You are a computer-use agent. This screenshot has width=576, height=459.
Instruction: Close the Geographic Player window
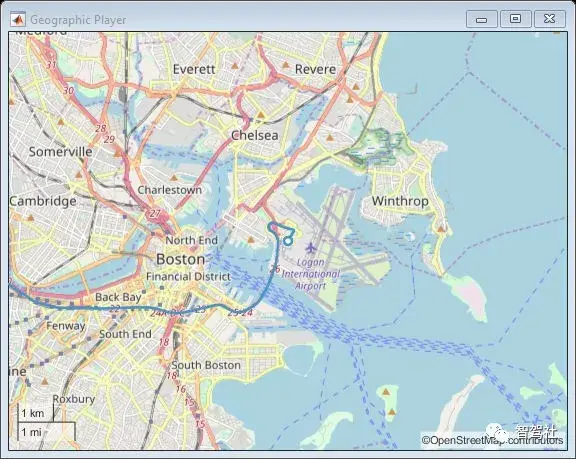(549, 19)
